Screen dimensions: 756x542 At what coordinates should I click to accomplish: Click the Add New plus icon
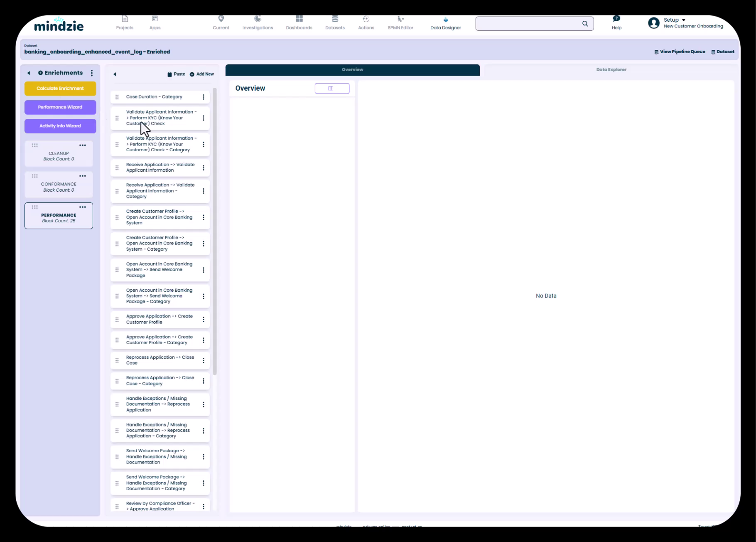192,74
